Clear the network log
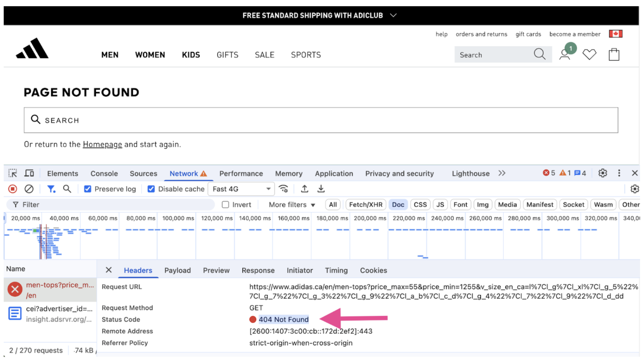This screenshot has height=361, width=644. click(x=29, y=189)
